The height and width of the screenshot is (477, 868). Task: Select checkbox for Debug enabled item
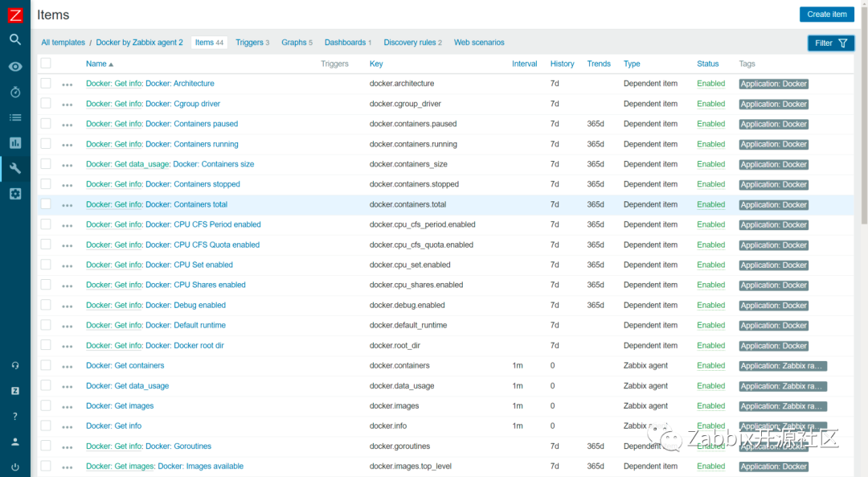(x=46, y=305)
